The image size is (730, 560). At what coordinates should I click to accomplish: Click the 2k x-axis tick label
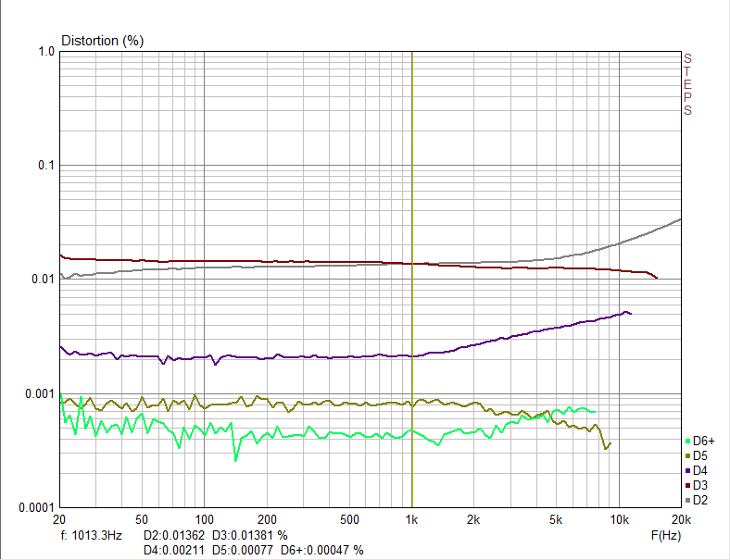click(x=473, y=520)
